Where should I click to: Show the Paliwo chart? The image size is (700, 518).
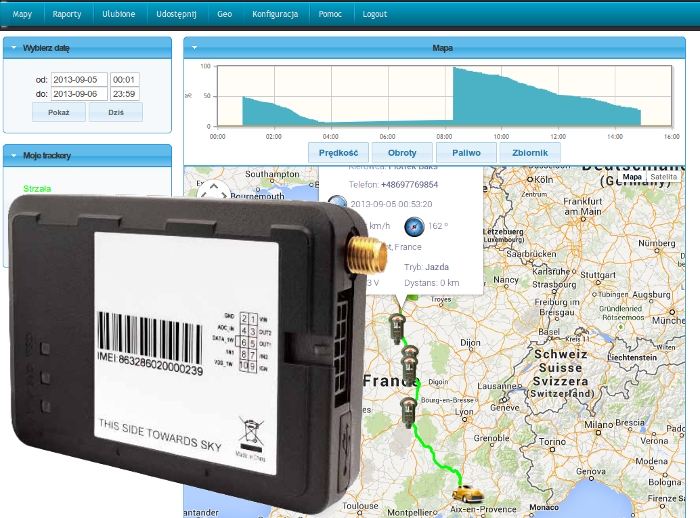click(x=466, y=153)
